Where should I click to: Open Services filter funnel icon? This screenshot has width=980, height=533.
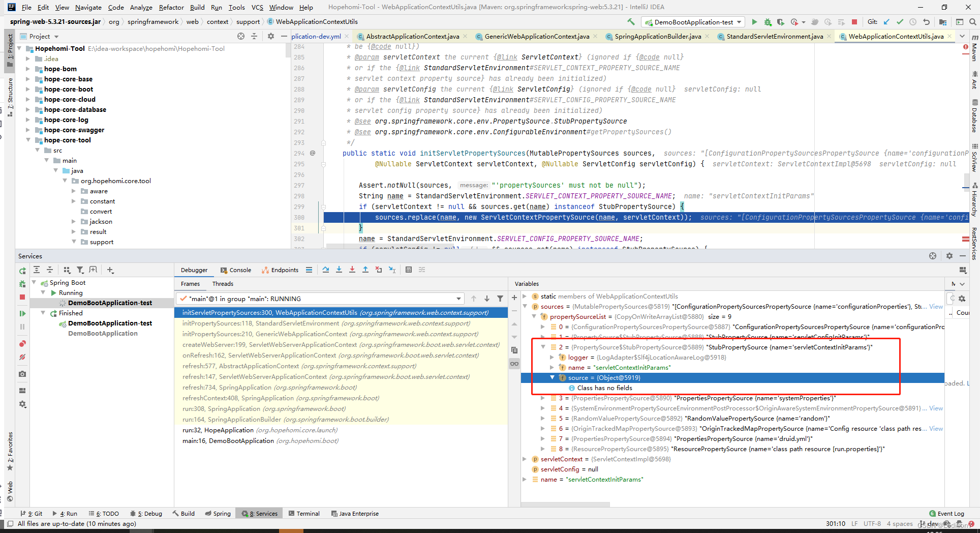coord(80,270)
